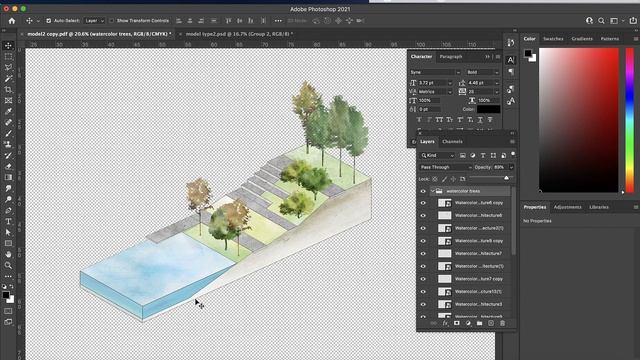
Task: Click the lock position icon
Action: click(453, 179)
